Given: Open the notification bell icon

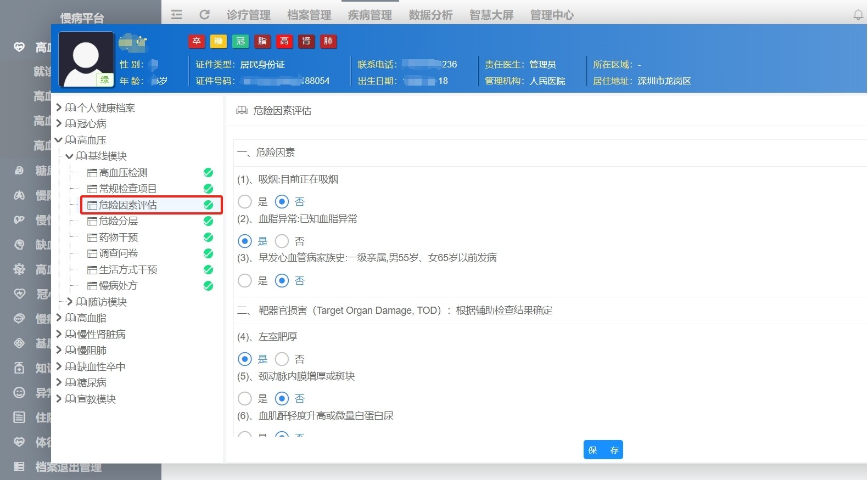Looking at the screenshot, I should tap(858, 15).
